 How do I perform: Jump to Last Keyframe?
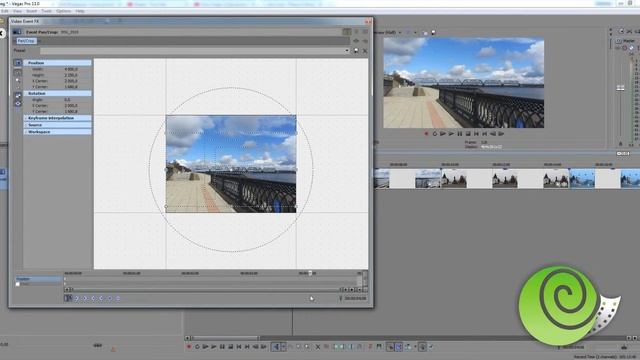click(x=101, y=298)
